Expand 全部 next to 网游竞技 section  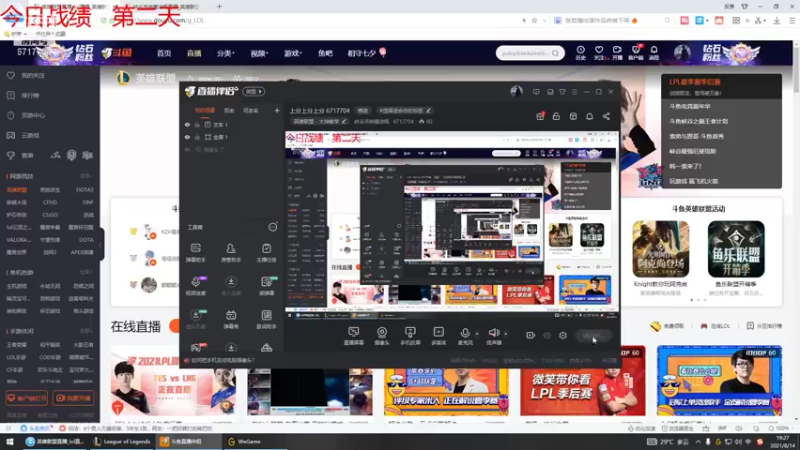point(86,176)
